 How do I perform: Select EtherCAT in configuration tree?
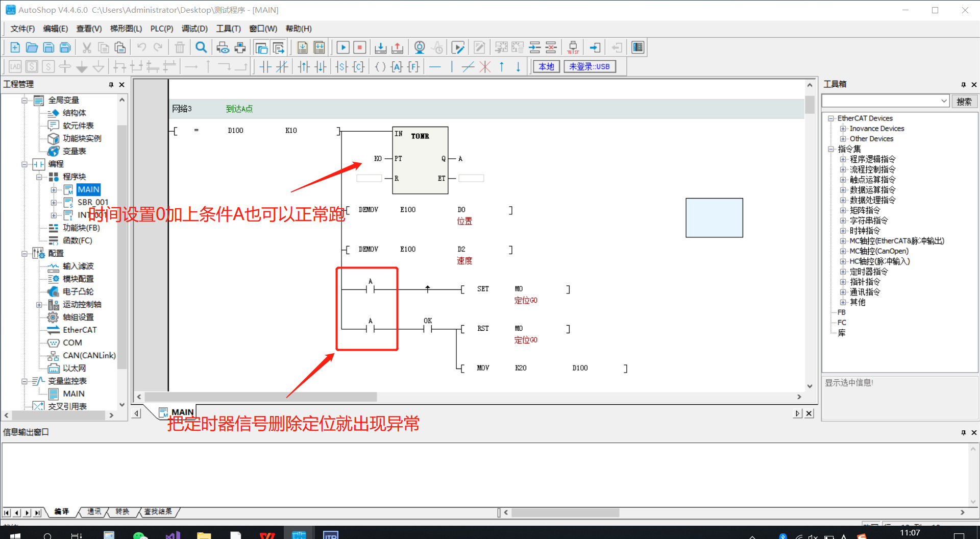[80, 330]
